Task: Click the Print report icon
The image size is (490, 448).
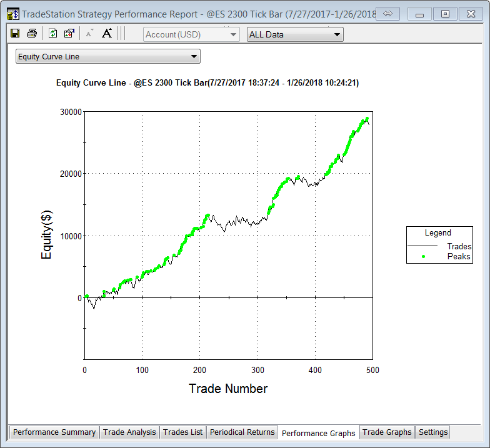Action: coord(31,34)
